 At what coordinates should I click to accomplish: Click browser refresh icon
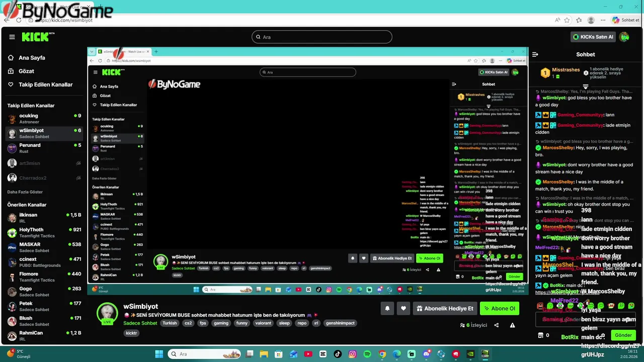pos(19,20)
